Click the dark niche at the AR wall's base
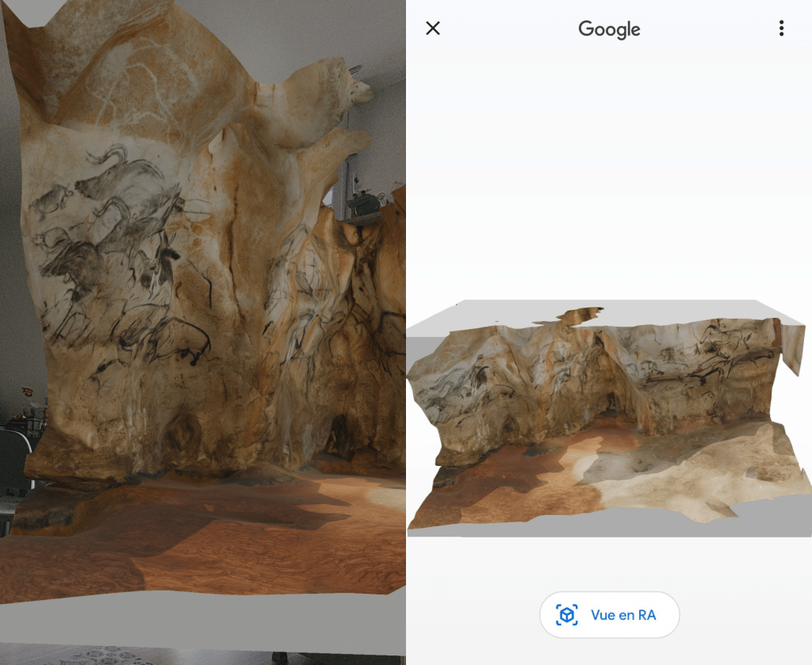 341,436
